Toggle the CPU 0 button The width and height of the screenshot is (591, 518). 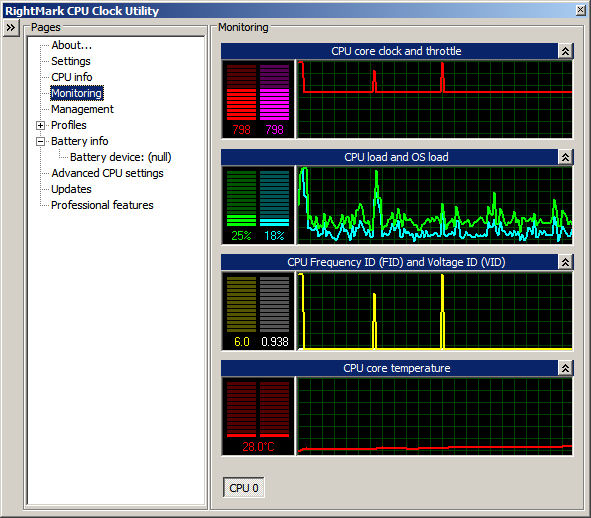tap(243, 488)
